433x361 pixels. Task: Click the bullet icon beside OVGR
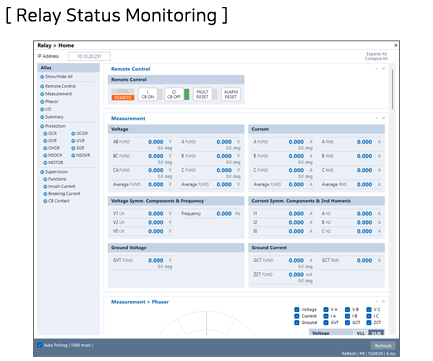45,148
